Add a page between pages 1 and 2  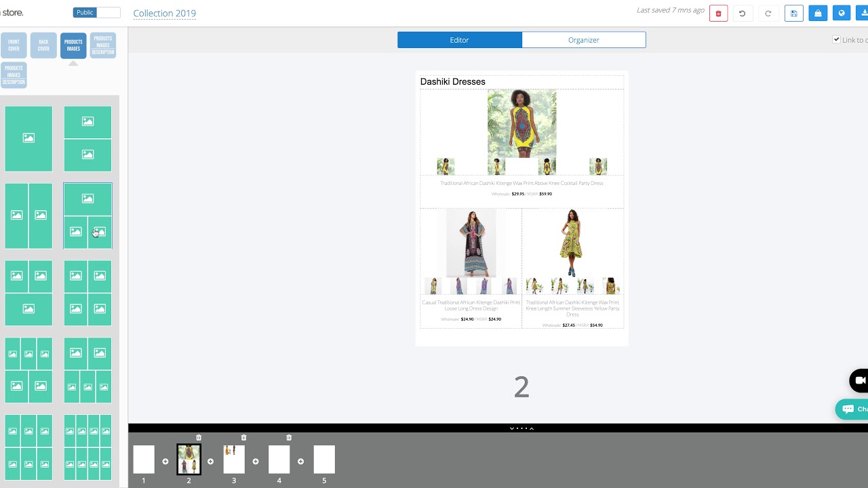pos(165,462)
